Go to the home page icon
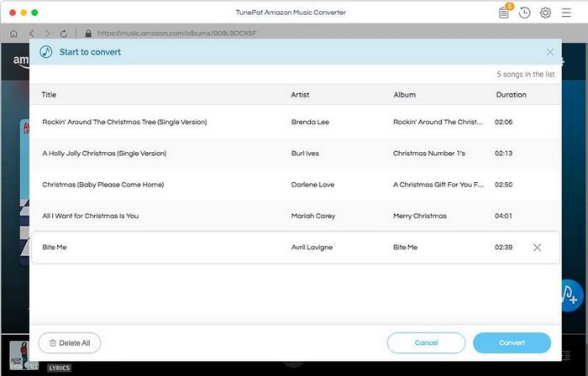 pyautogui.click(x=14, y=34)
